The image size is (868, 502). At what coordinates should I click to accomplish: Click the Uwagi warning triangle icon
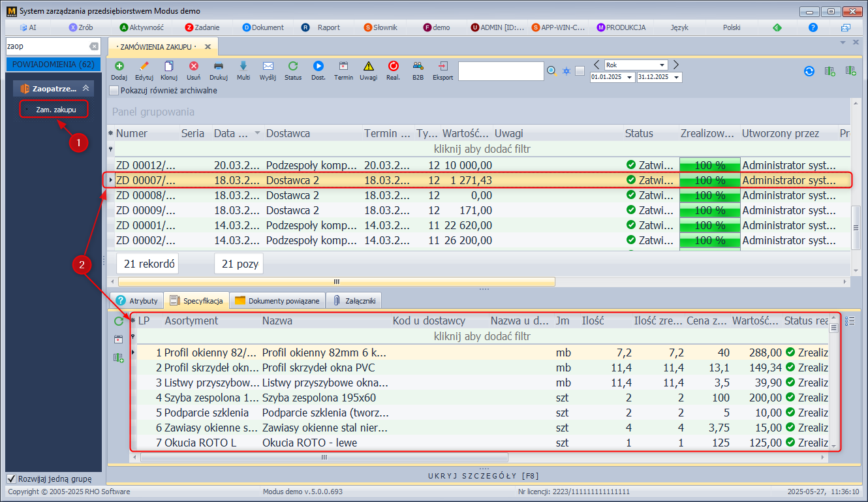click(x=368, y=66)
